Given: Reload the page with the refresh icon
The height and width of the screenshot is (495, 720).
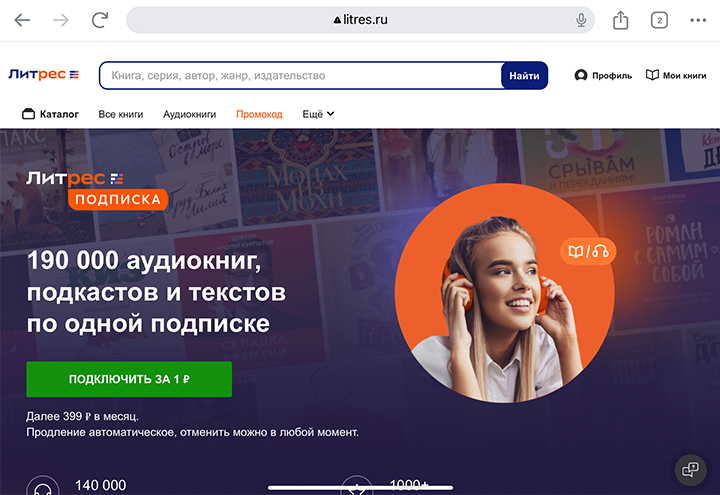Looking at the screenshot, I should coord(100,20).
